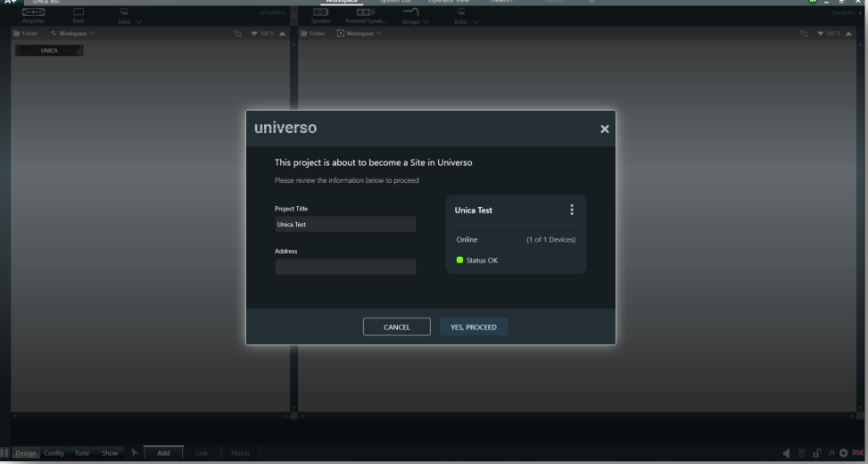Click the pause bars icon at bottom-left
Viewport: 868px width, 464px height.
click(4, 453)
